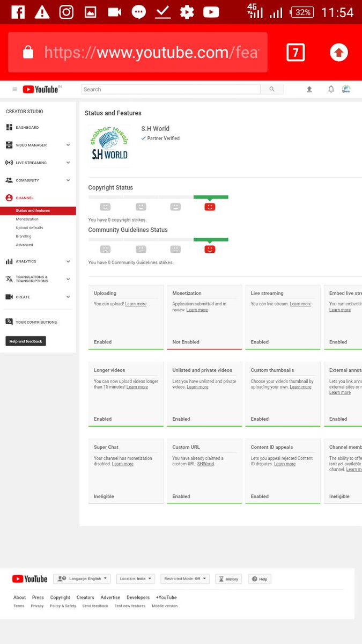The image size is (362, 644).
Task: Expand the Community section chevron
Action: pos(68,180)
